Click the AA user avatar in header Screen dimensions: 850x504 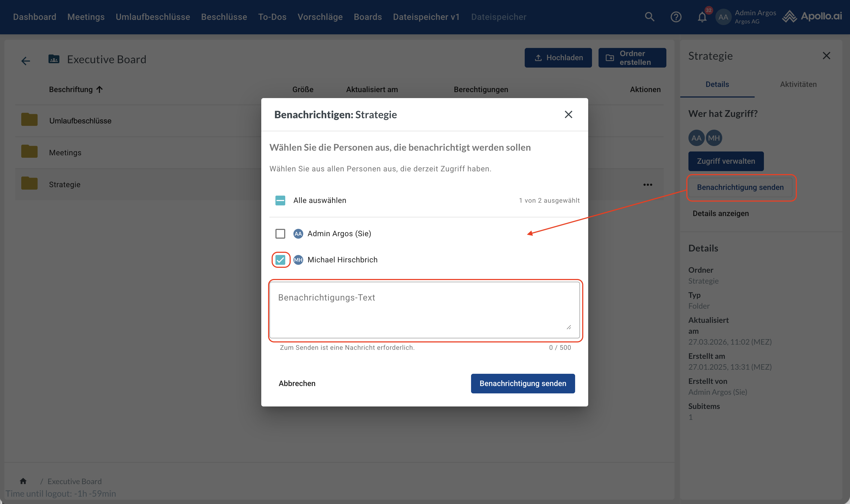723,17
